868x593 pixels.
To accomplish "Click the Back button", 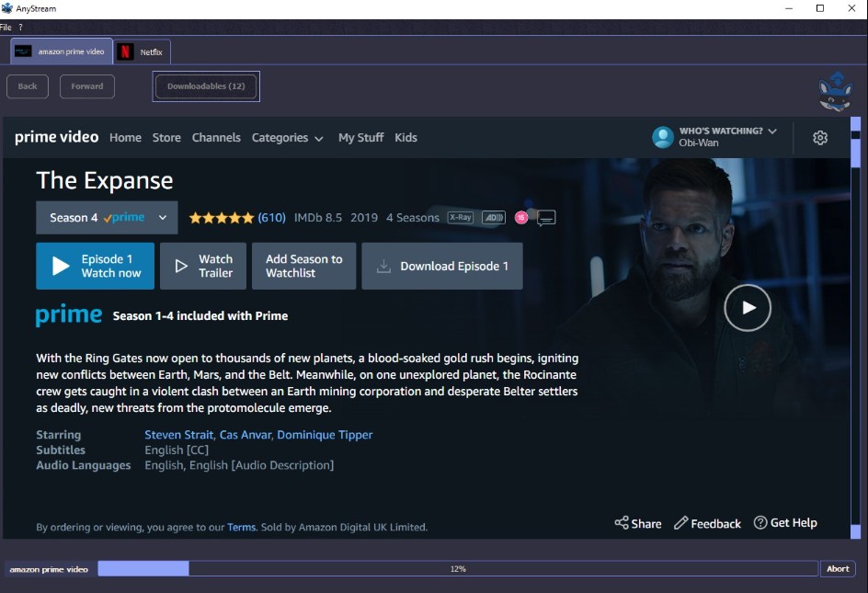I will (x=28, y=86).
